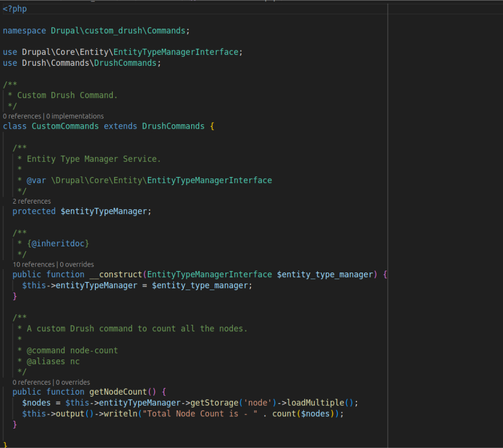503x448 pixels.
Task: Click the 'extends' keyword
Action: tap(120, 126)
